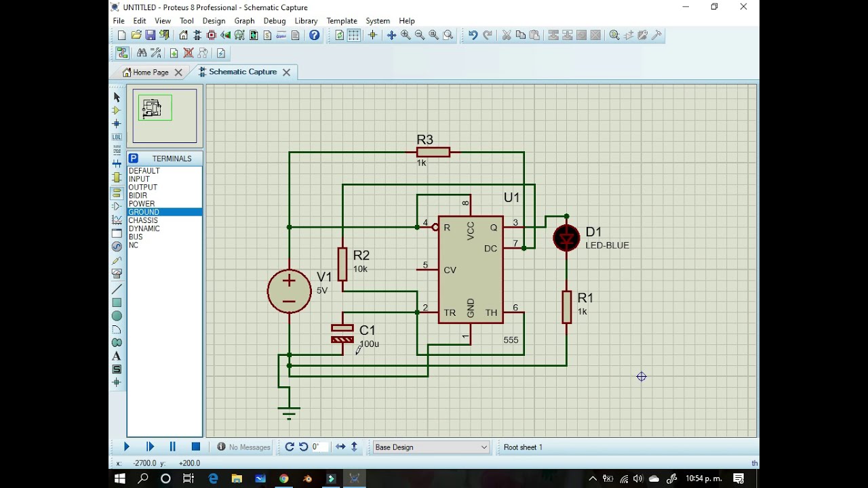Toggle the grid display in the toolbar
The image size is (868, 488).
pos(354,35)
